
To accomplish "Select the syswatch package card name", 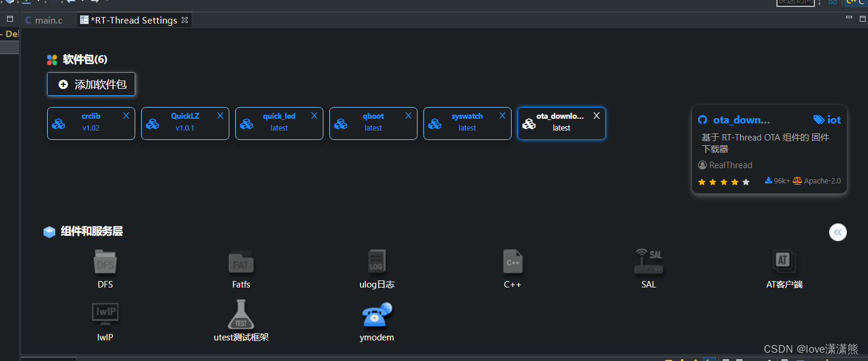I will [x=468, y=116].
